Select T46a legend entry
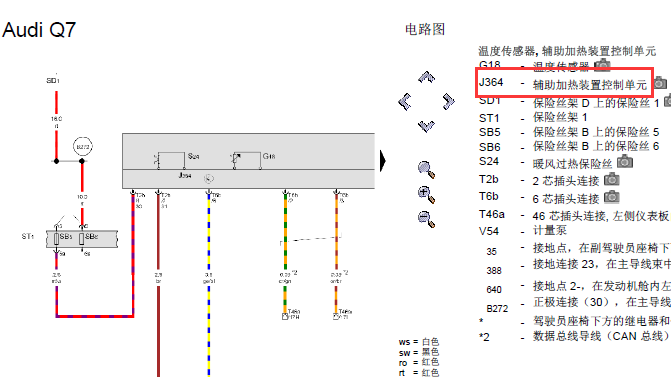671x377 pixels. coord(574,215)
